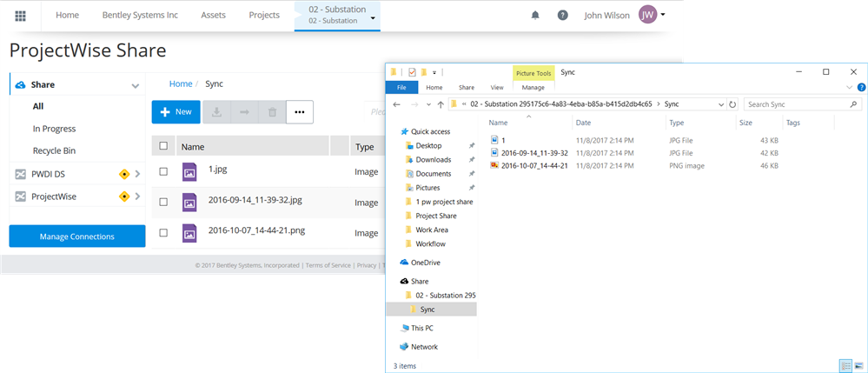Click the image icon for 1.jpg

[x=189, y=172]
